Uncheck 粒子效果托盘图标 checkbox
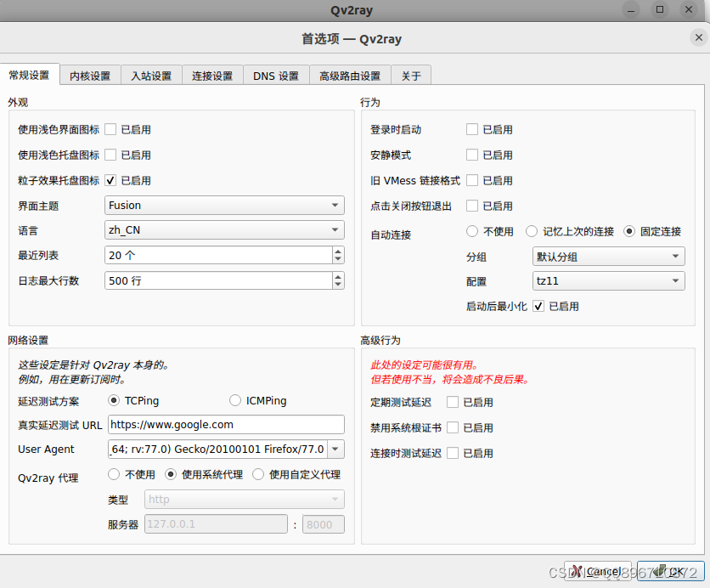This screenshot has width=710, height=588. point(110,180)
